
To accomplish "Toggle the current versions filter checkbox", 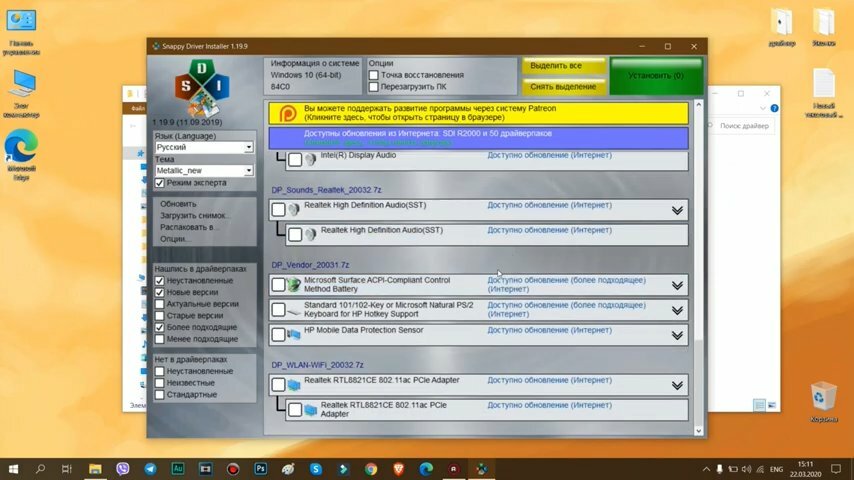I will point(160,304).
